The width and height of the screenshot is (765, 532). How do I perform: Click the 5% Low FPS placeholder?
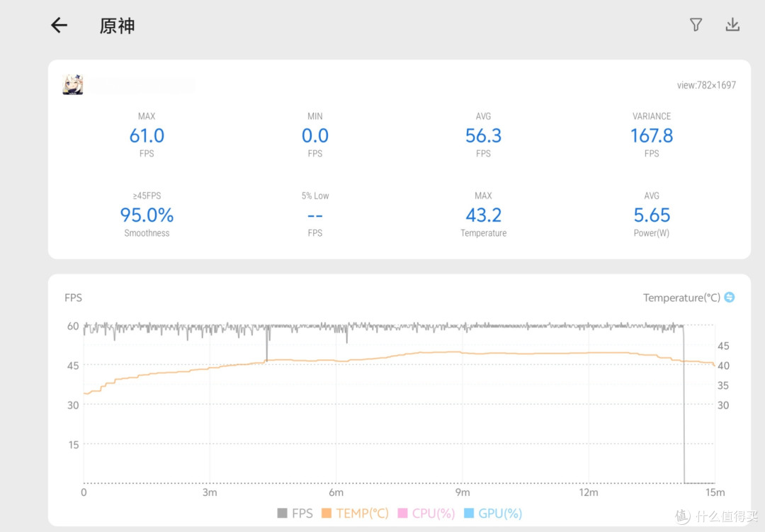click(x=315, y=215)
